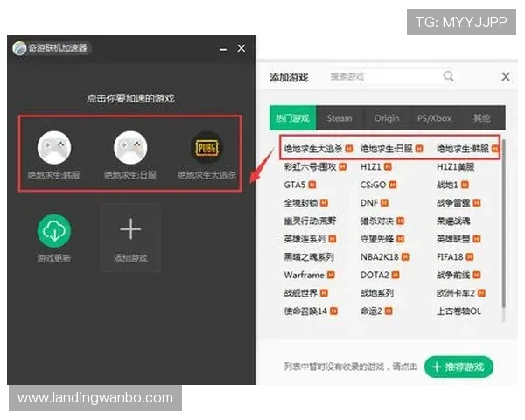Choose 荣耀战魂 in game list
The width and height of the screenshot is (525, 420).
click(453, 220)
